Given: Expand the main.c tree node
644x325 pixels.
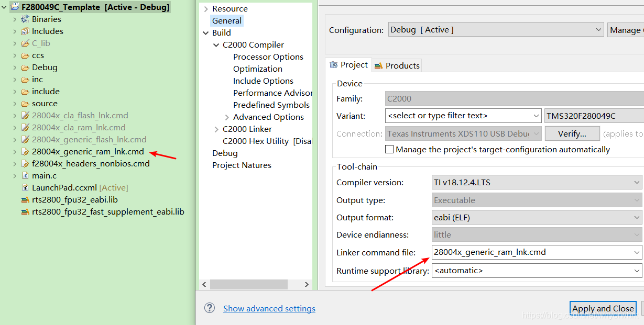Looking at the screenshot, I should tap(15, 175).
